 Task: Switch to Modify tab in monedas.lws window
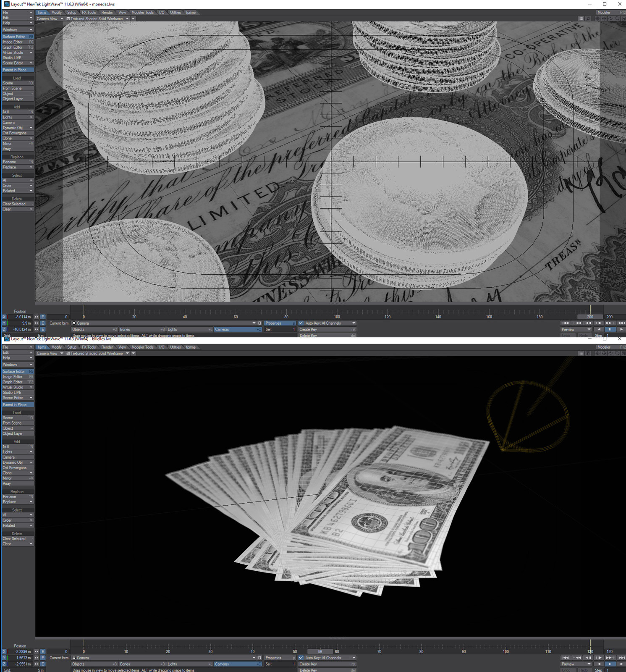tap(57, 13)
